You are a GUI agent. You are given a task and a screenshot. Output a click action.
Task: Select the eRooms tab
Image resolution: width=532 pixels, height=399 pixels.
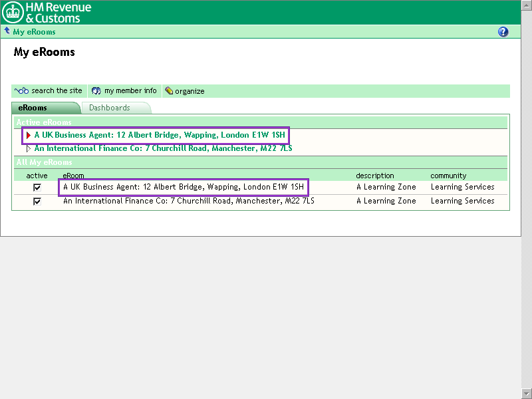33,108
